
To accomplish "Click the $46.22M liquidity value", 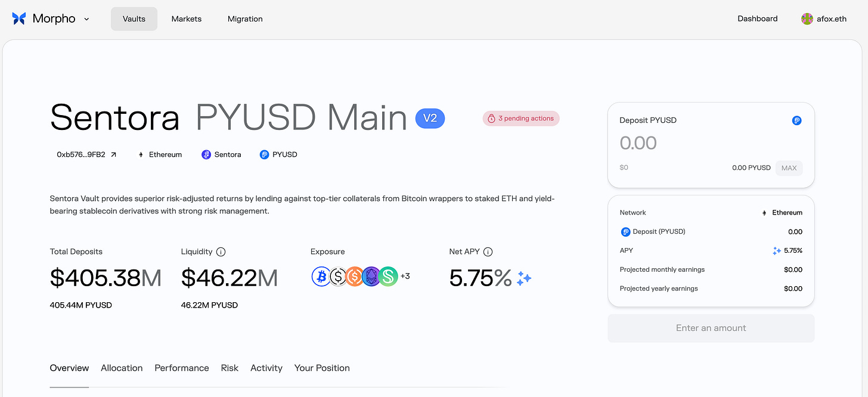I will [x=229, y=278].
